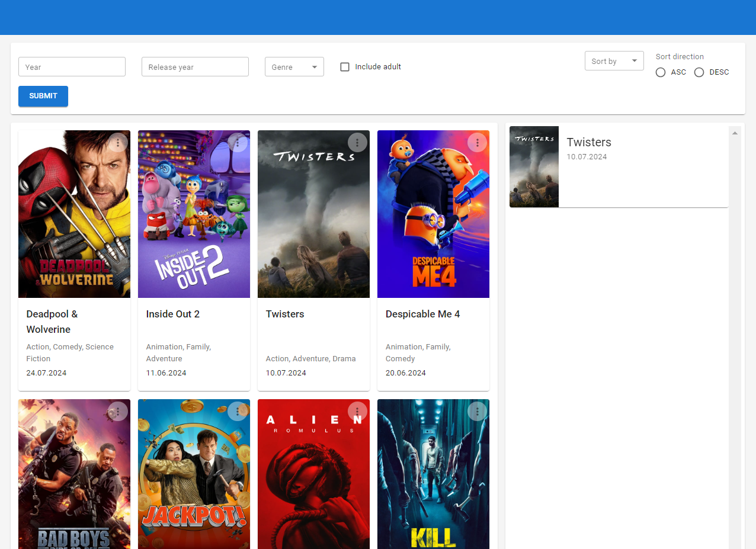Click into the Release year input field
This screenshot has width=756, height=549.
click(x=195, y=66)
